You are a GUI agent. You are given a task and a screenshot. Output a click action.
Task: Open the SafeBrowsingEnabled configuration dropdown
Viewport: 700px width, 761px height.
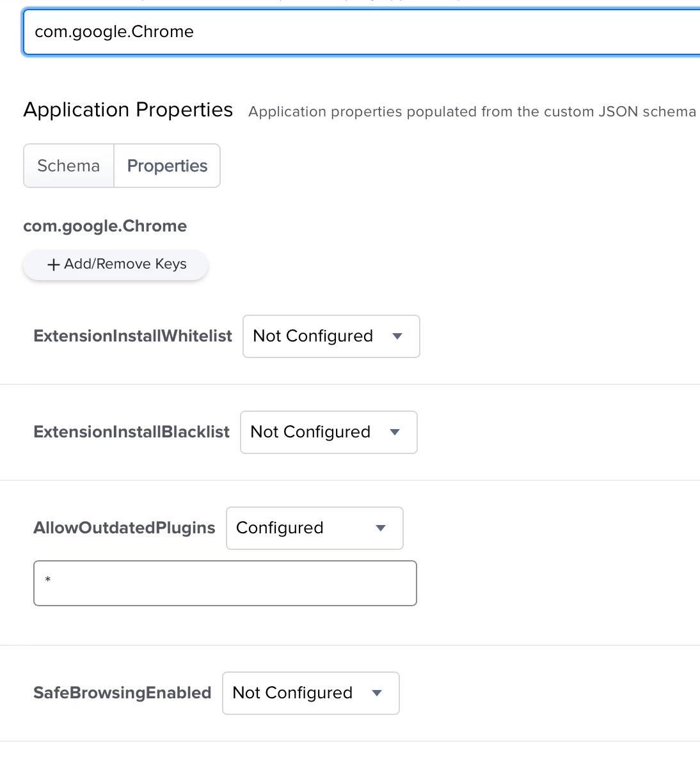311,693
